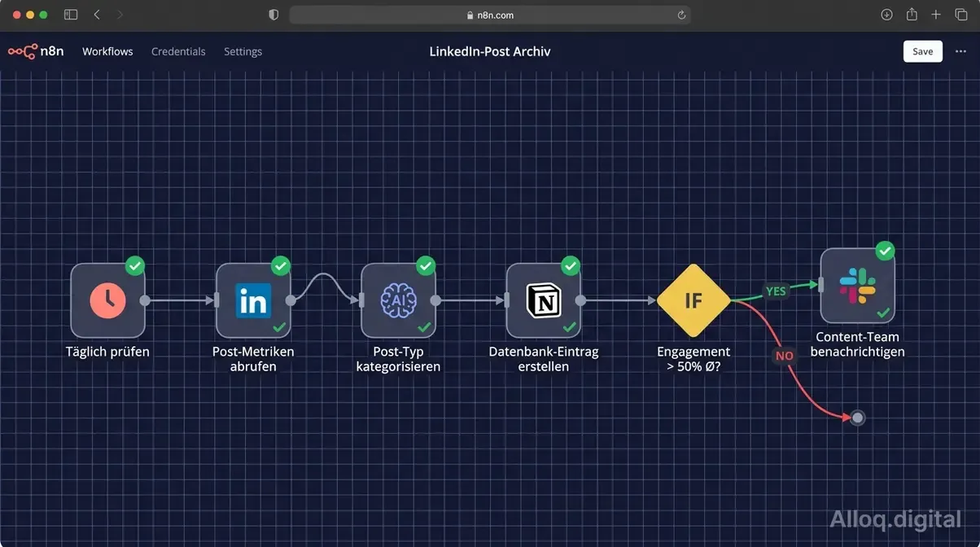This screenshot has height=547, width=980.
Task: Select the IF Engagement condition node
Action: (693, 300)
